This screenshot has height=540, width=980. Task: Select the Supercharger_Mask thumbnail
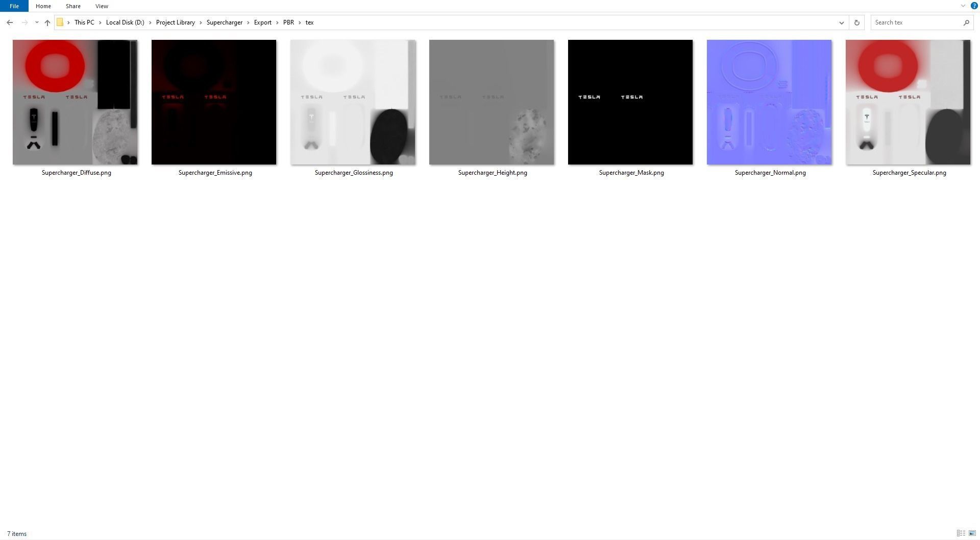pos(630,102)
